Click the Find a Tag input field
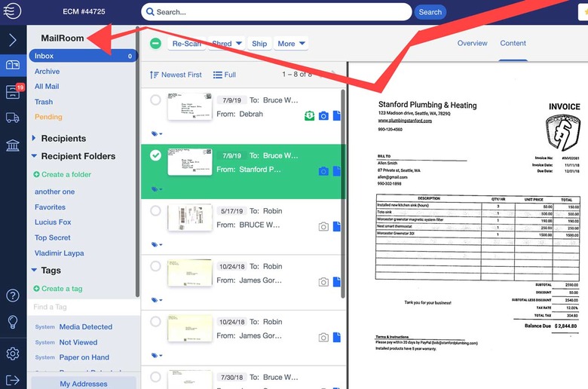The image size is (588, 389). (83, 307)
